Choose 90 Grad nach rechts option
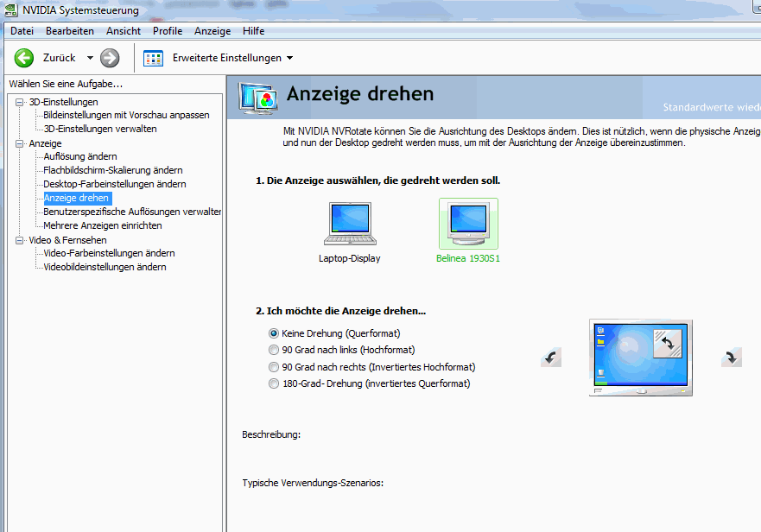Screen dimensions: 761x532 pos(274,367)
